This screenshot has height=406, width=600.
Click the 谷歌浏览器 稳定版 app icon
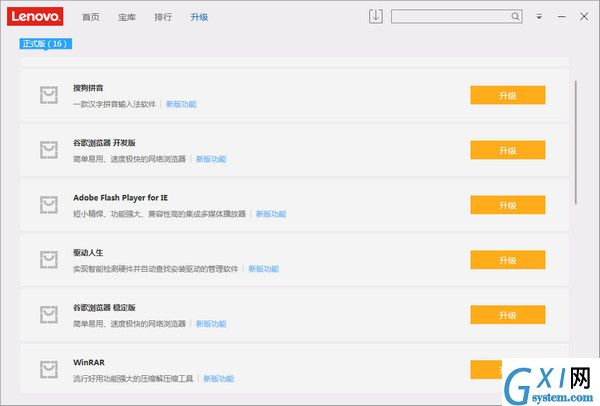tap(49, 314)
